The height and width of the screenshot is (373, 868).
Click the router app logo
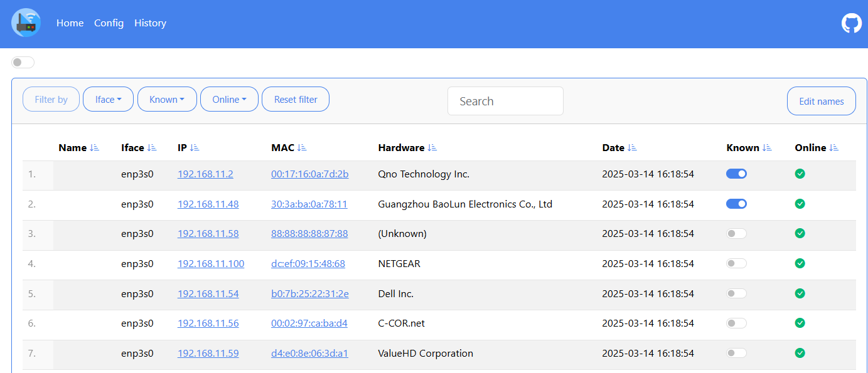(x=26, y=23)
